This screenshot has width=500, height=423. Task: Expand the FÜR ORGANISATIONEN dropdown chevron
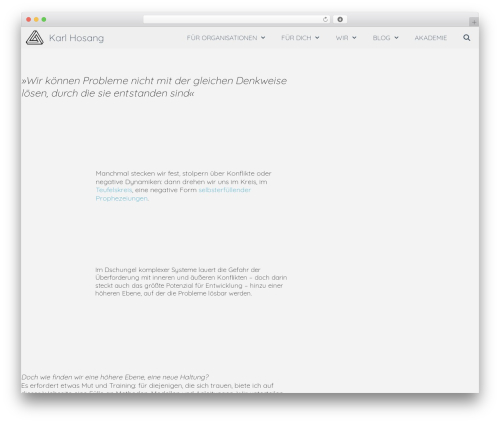[263, 38]
